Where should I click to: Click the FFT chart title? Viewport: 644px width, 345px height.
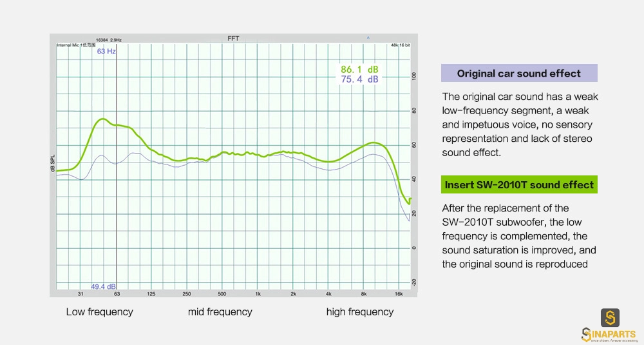click(233, 38)
